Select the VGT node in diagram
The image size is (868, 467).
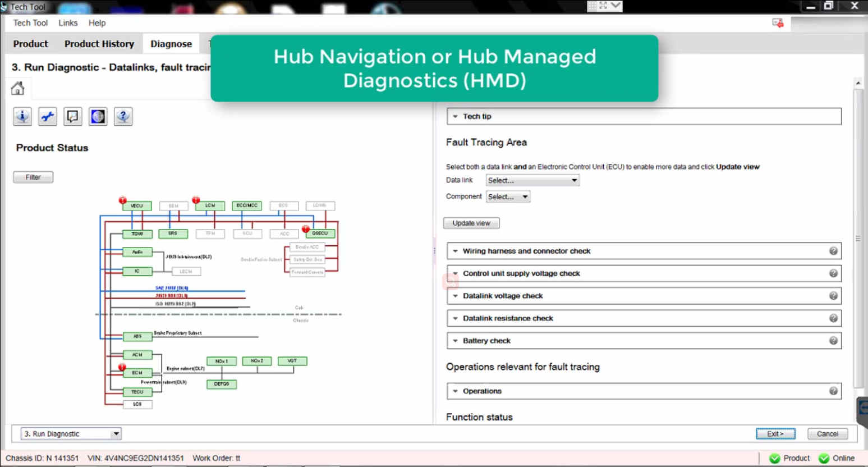pos(292,361)
